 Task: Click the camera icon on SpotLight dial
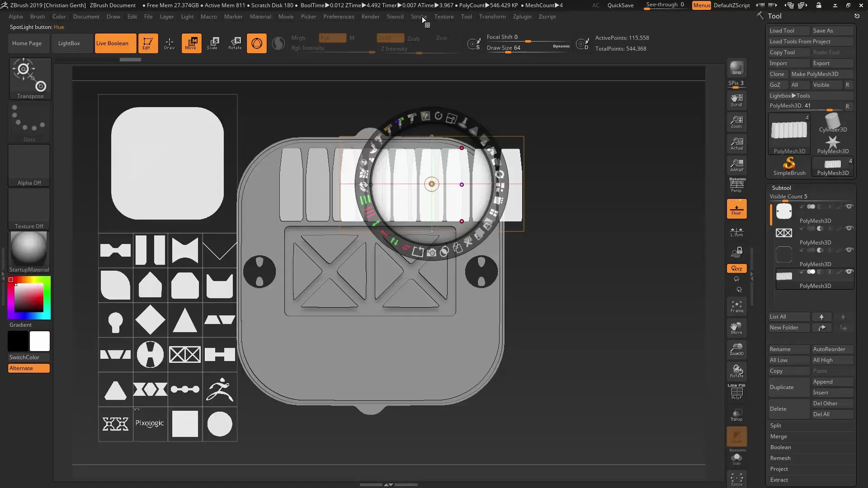pos(432,253)
